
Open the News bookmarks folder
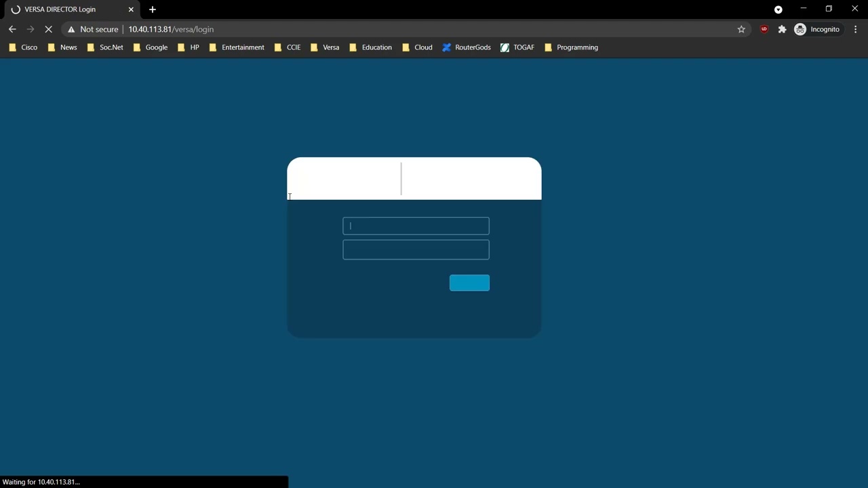[62, 47]
